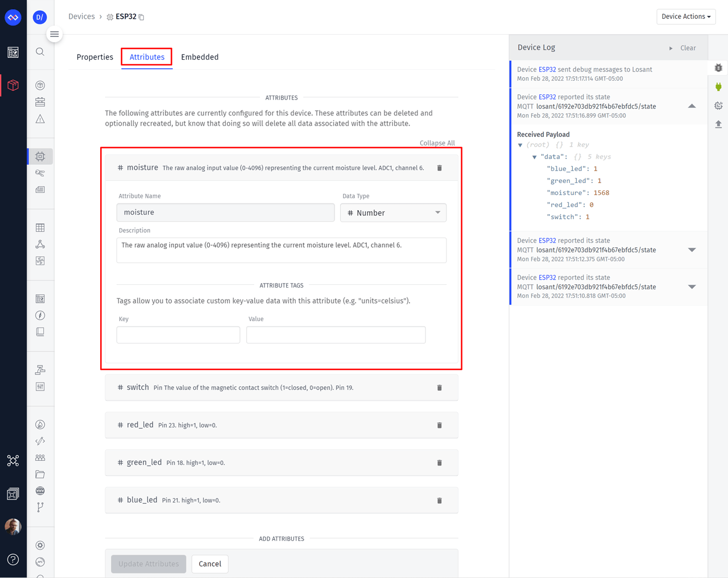Click the Cancel button
The height and width of the screenshot is (578, 728).
click(x=210, y=564)
